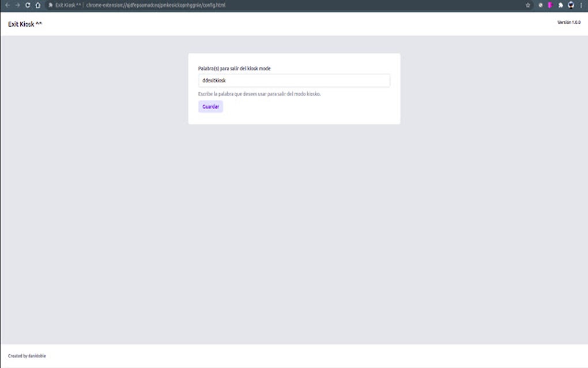
Task: Open the Extensions puzzle-piece menu
Action: (x=560, y=5)
